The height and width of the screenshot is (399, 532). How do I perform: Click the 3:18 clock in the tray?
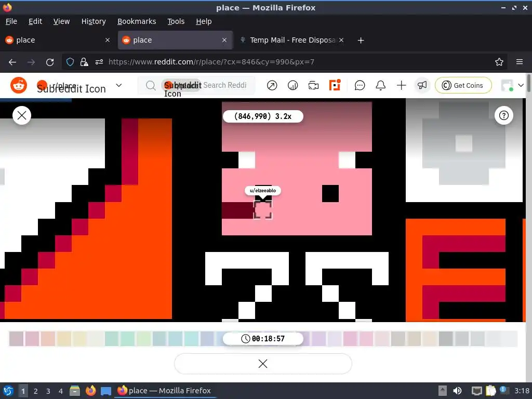522,391
